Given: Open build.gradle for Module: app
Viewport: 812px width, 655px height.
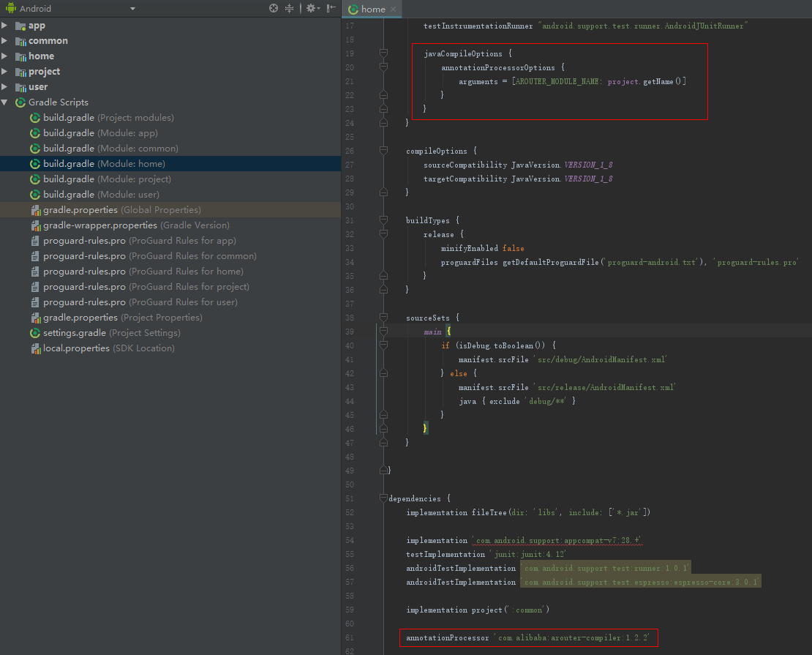Looking at the screenshot, I should click(99, 133).
